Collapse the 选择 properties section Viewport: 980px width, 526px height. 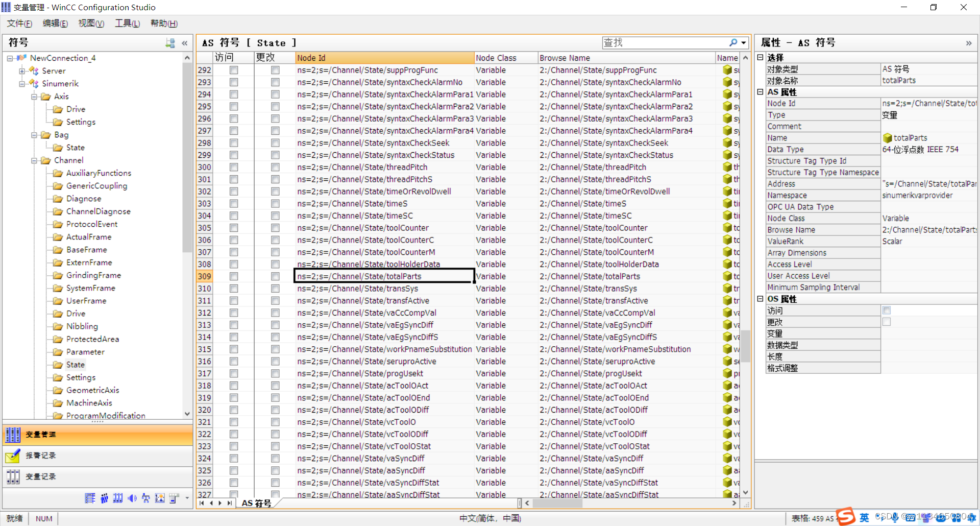tap(760, 57)
